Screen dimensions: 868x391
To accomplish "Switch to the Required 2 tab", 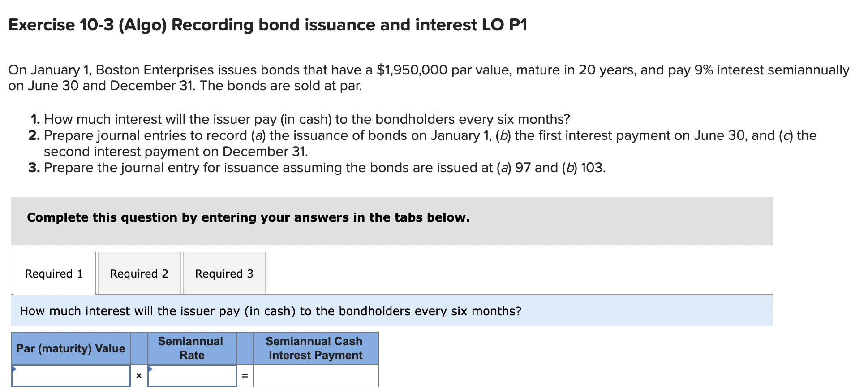I will [x=139, y=273].
